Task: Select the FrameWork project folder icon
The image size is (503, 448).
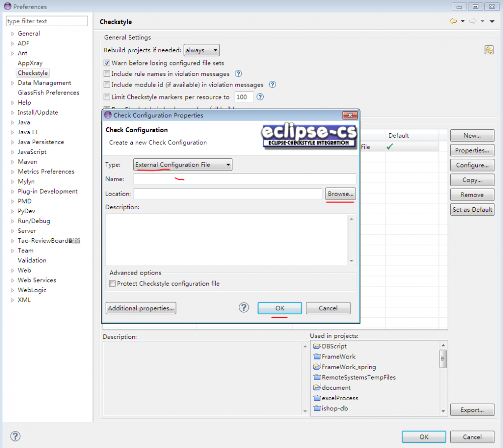Action: pos(317,356)
